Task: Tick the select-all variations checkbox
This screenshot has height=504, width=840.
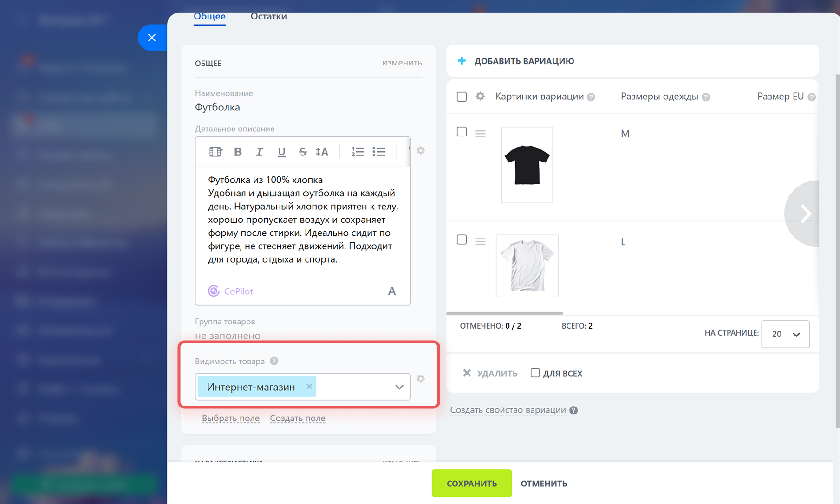Action: (462, 97)
